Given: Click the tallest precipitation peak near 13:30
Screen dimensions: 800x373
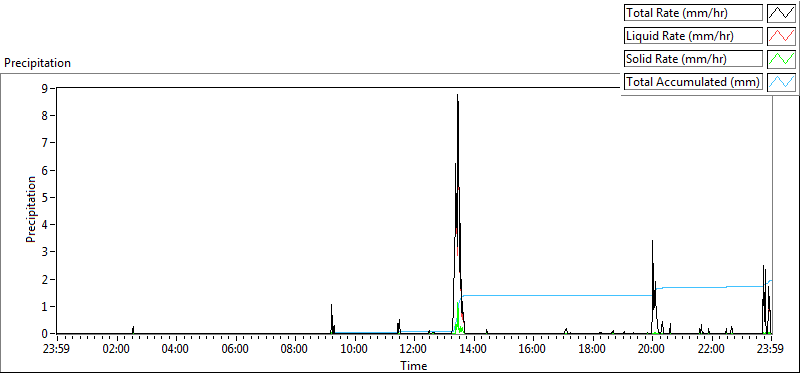Looking at the screenshot, I should coord(458,95).
